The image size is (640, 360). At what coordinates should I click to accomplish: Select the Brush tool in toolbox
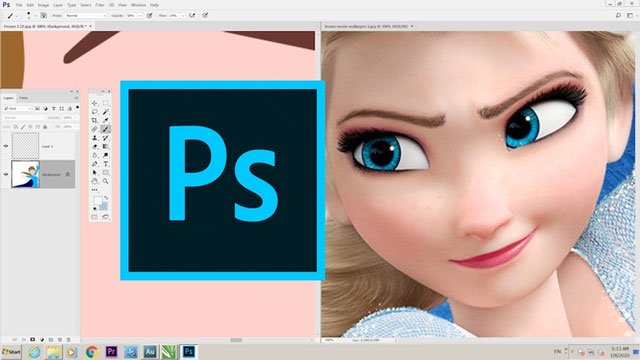[x=105, y=129]
